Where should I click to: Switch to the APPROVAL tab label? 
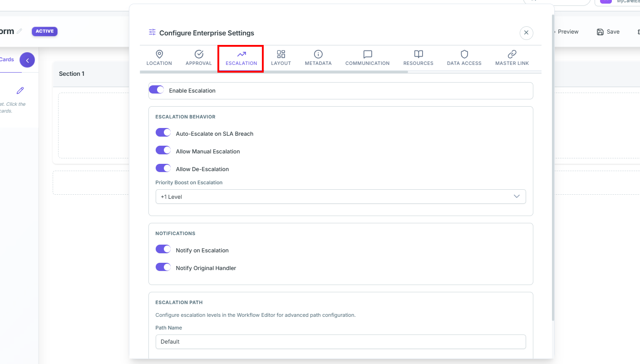click(x=199, y=63)
